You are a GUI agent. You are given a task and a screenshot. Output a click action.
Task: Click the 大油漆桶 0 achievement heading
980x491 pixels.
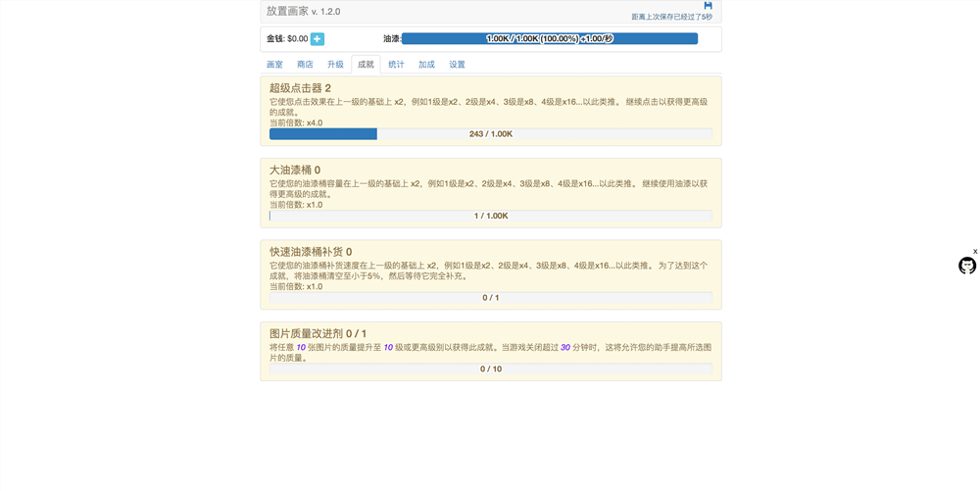[x=294, y=171]
